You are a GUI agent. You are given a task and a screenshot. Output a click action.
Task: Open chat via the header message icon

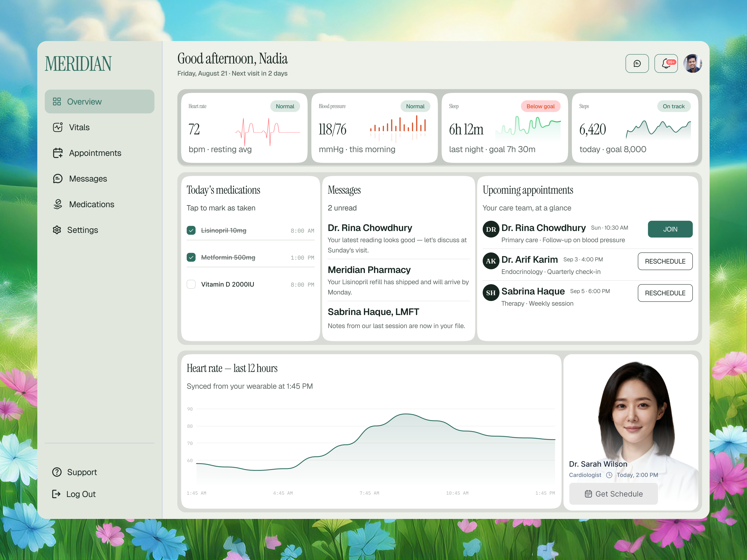637,63
